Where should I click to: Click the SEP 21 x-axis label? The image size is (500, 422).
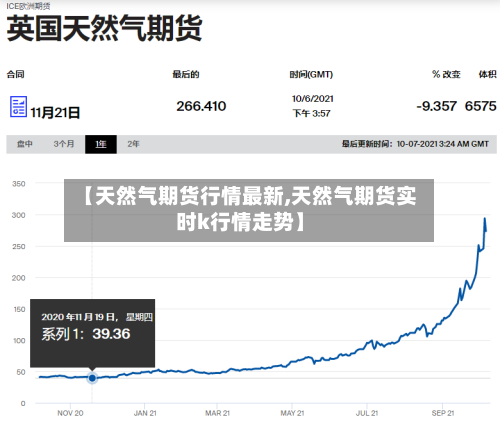[443, 413]
